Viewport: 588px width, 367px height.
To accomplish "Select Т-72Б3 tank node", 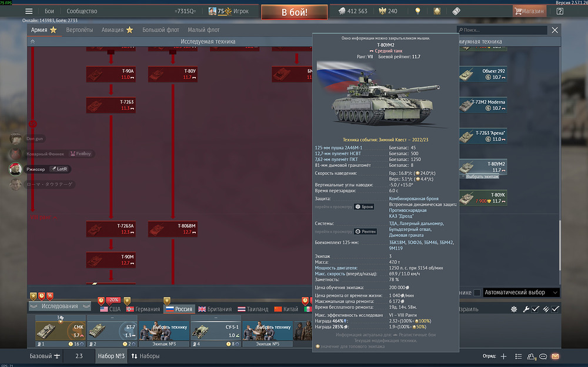I will click(111, 105).
